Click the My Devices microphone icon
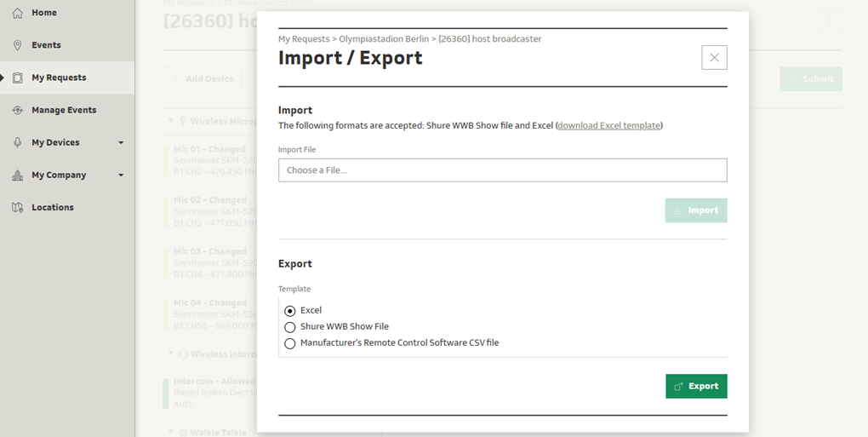The height and width of the screenshot is (437, 868). pos(17,142)
